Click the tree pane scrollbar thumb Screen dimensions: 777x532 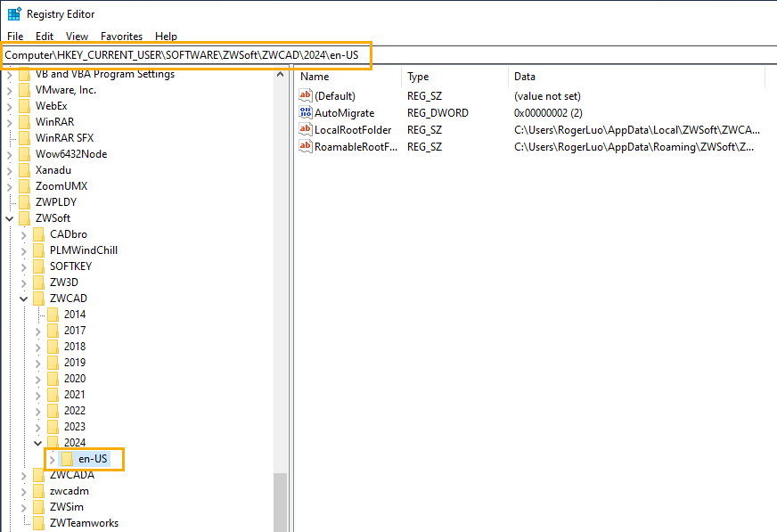(280, 502)
